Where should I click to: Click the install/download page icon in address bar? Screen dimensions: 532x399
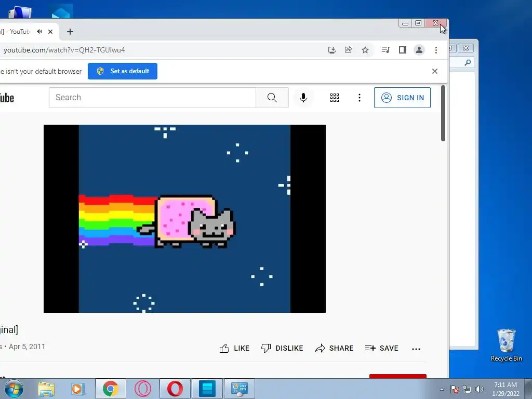point(332,50)
